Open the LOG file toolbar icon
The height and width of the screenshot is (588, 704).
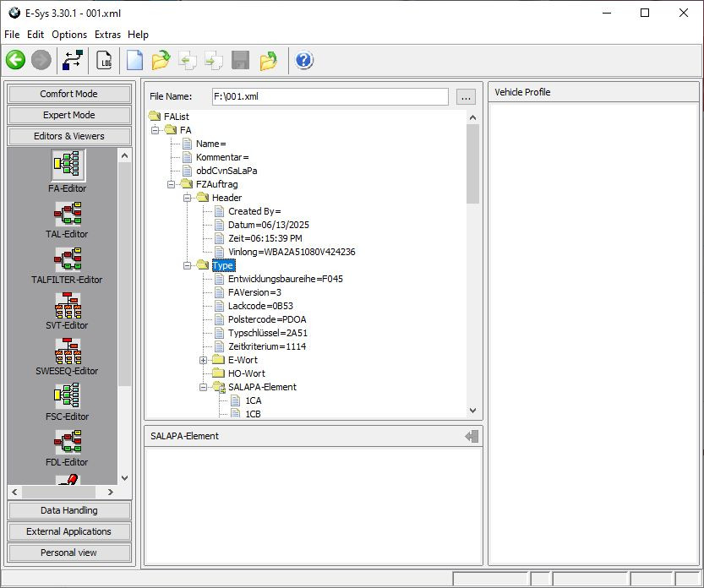point(105,60)
